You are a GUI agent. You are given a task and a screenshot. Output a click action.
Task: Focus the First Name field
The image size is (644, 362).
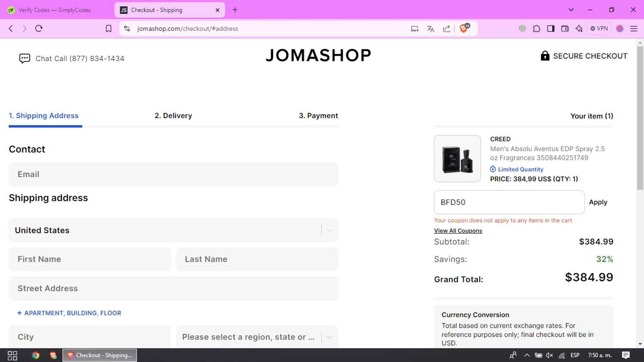click(90, 259)
